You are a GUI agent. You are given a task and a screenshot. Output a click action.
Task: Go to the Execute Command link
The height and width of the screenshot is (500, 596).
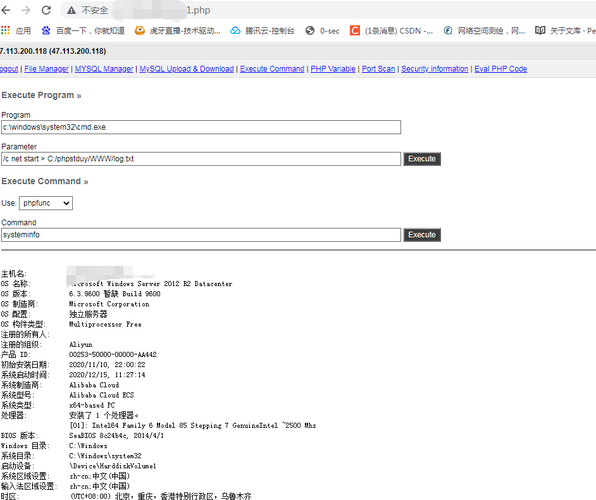click(x=272, y=69)
